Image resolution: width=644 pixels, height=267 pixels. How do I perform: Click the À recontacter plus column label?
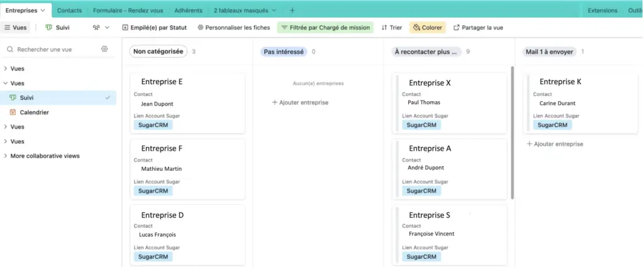coord(426,52)
